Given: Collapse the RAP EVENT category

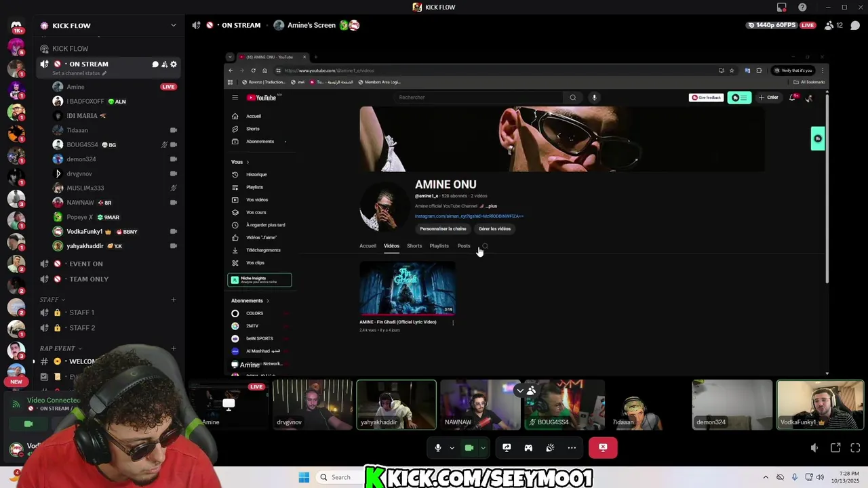Looking at the screenshot, I should click(x=61, y=348).
